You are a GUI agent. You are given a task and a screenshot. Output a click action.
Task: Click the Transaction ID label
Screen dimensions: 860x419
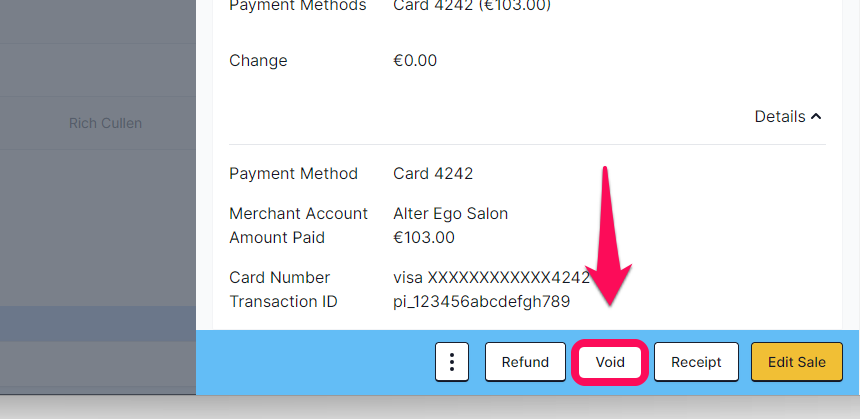283,302
